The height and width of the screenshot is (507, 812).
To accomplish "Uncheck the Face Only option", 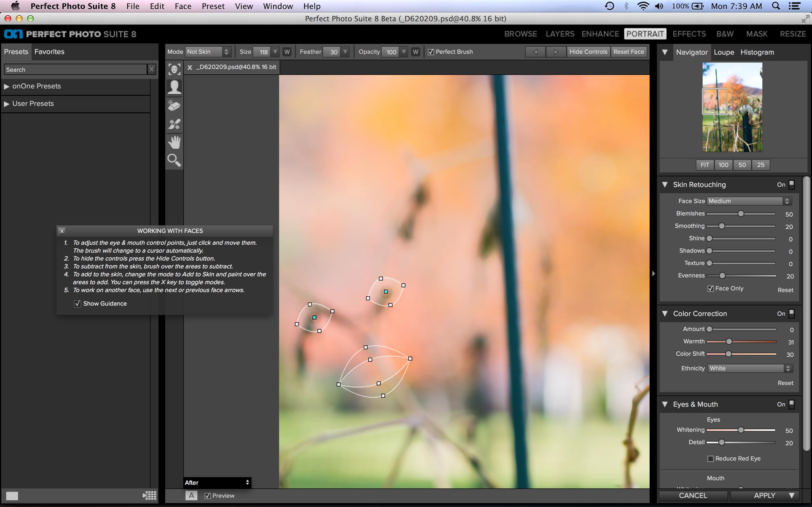I will 710,288.
